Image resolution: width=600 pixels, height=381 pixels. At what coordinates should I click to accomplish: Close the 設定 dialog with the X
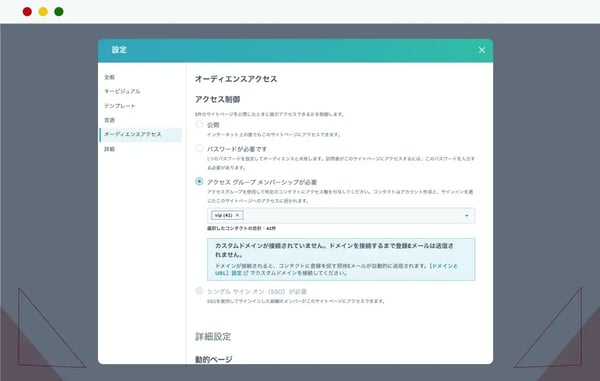[x=482, y=50]
